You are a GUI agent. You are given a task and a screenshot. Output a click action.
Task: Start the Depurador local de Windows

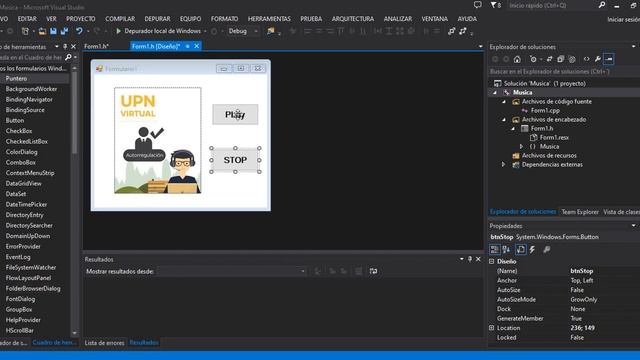tap(158, 31)
